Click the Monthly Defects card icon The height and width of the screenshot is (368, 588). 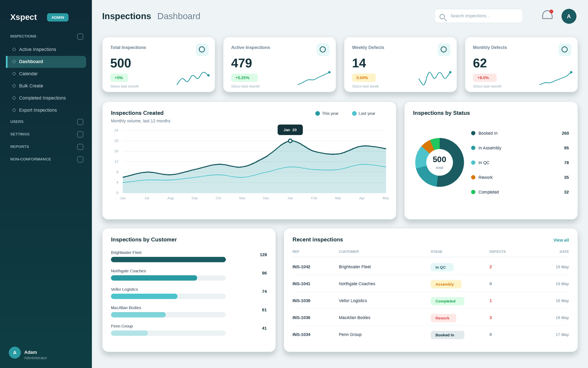point(564,49)
